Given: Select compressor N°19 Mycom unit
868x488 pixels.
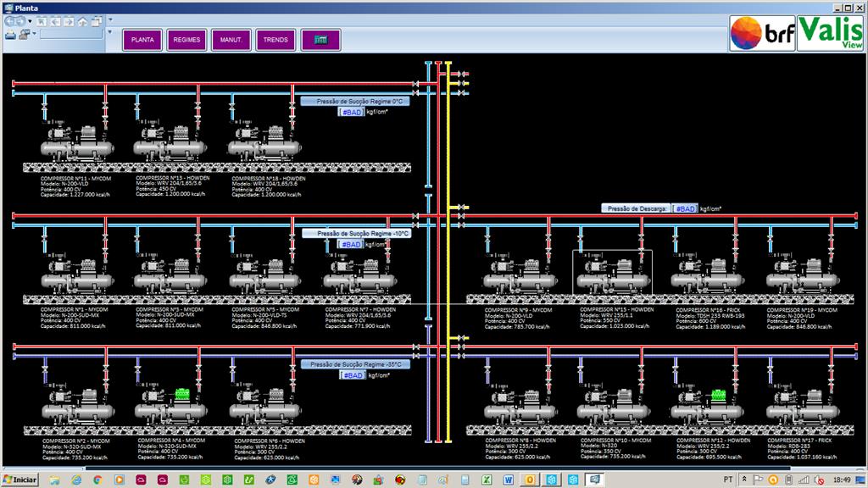Looking at the screenshot, I should click(803, 274).
